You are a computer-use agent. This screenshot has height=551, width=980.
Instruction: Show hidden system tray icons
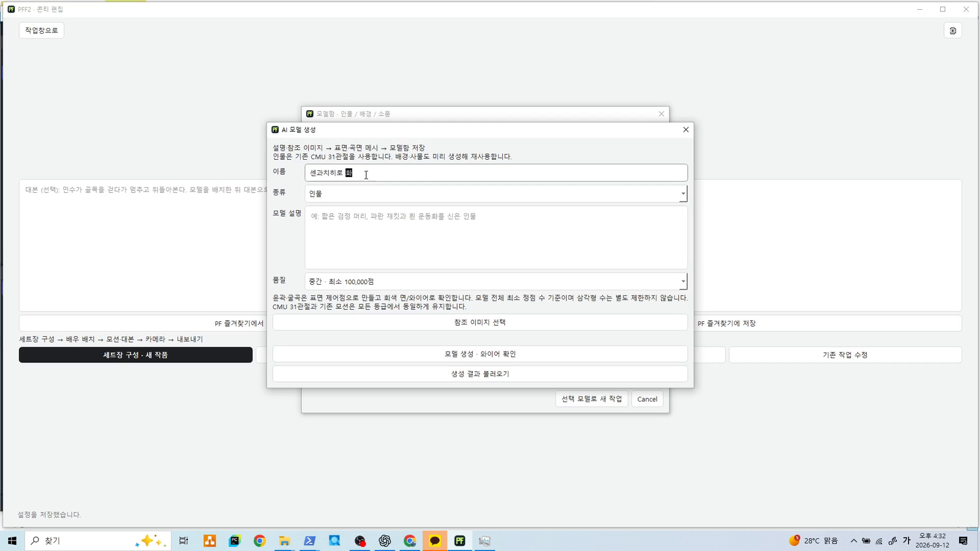pyautogui.click(x=854, y=541)
